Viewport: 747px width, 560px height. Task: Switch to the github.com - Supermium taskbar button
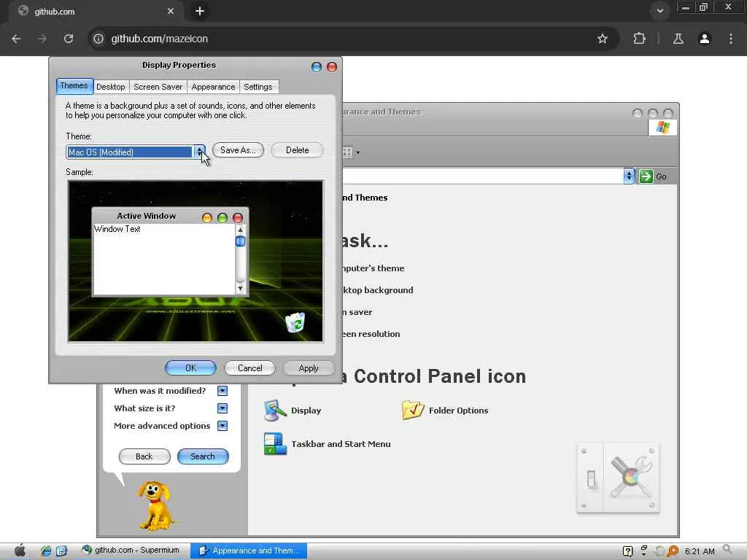pos(131,551)
